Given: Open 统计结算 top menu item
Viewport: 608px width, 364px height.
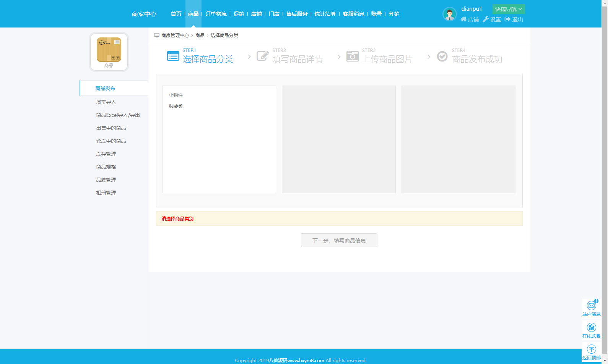Looking at the screenshot, I should [x=325, y=14].
